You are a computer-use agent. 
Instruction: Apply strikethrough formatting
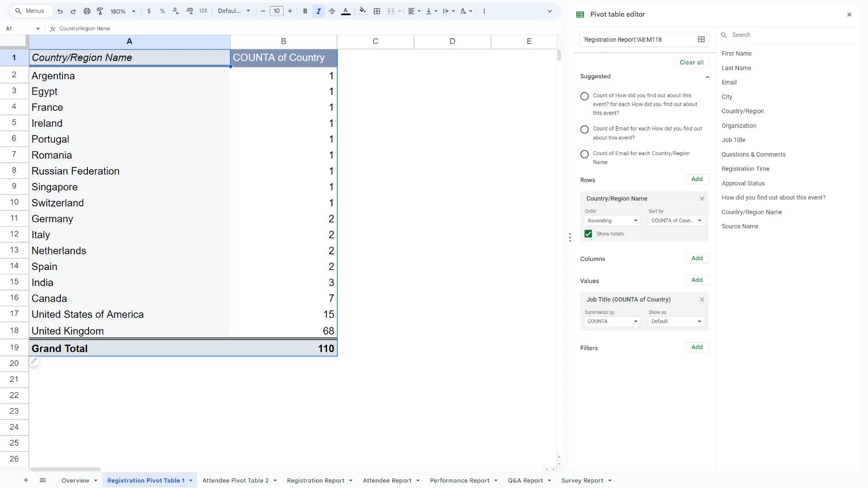click(332, 11)
